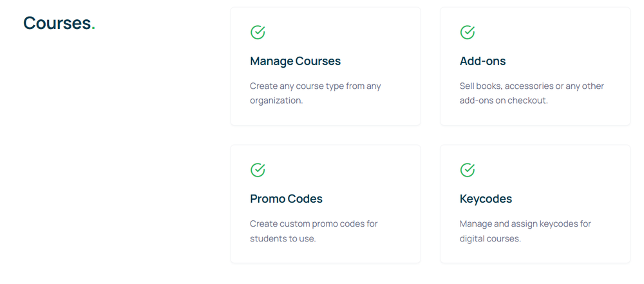Click "Manage and assign keycodes" description text
644x284 pixels.
point(526,224)
